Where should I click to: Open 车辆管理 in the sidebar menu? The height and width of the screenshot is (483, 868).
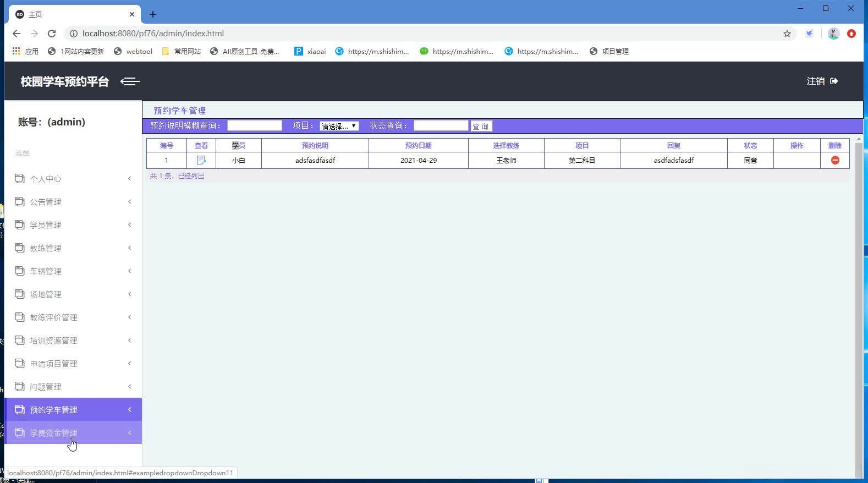pos(73,271)
